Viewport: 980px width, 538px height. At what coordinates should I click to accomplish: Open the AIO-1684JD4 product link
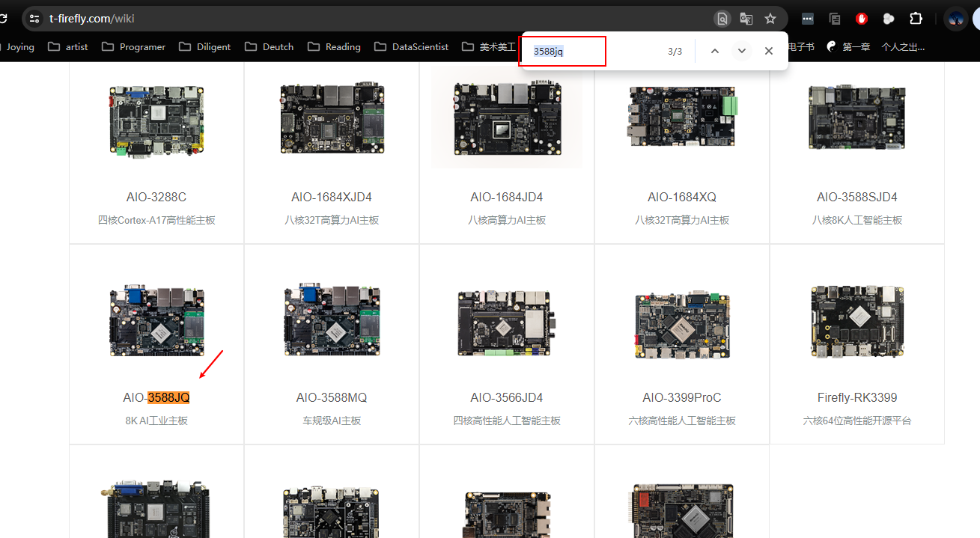tap(507, 198)
